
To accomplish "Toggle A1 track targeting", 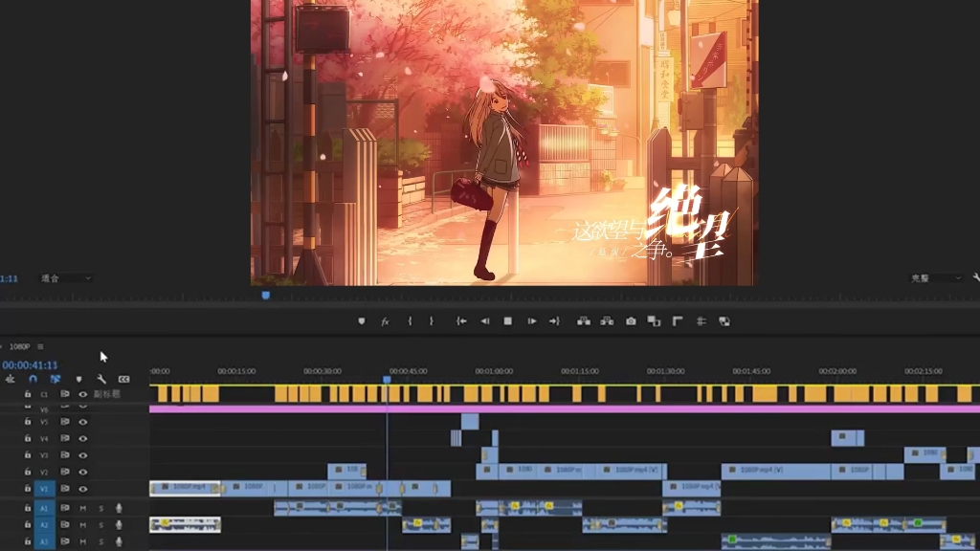I will coord(44,509).
